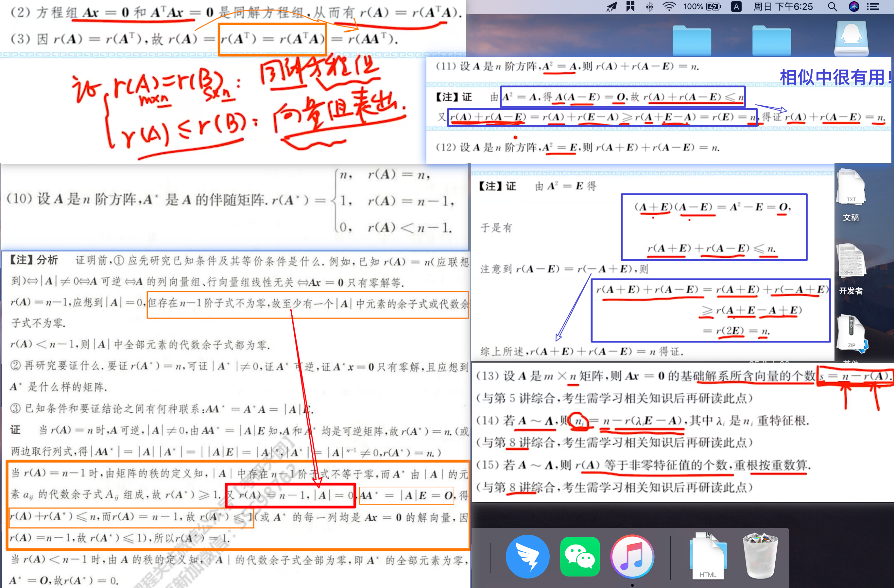Open the Bluetooth status menu
This screenshot has height=588, width=894.
649,7
